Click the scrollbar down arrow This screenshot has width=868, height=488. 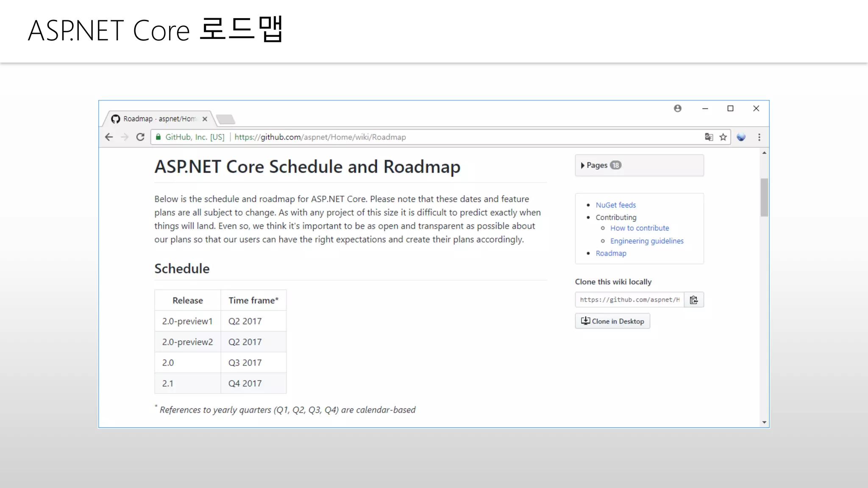764,422
